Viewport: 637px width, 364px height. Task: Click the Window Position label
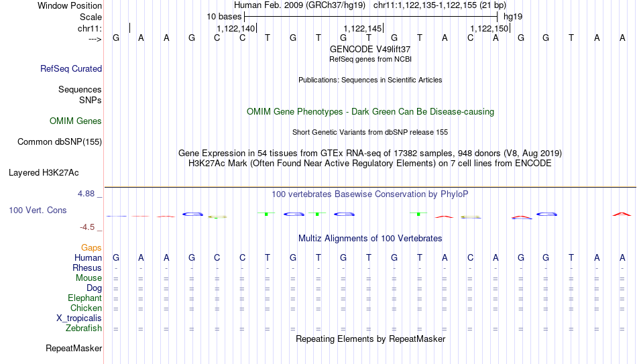click(x=70, y=5)
